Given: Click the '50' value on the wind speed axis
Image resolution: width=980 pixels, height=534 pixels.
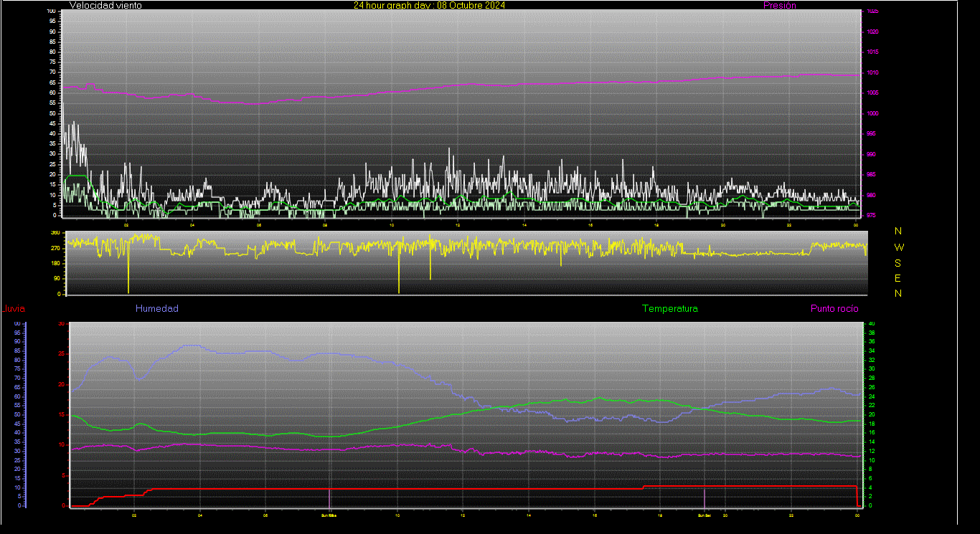Looking at the screenshot, I should click(52, 113).
